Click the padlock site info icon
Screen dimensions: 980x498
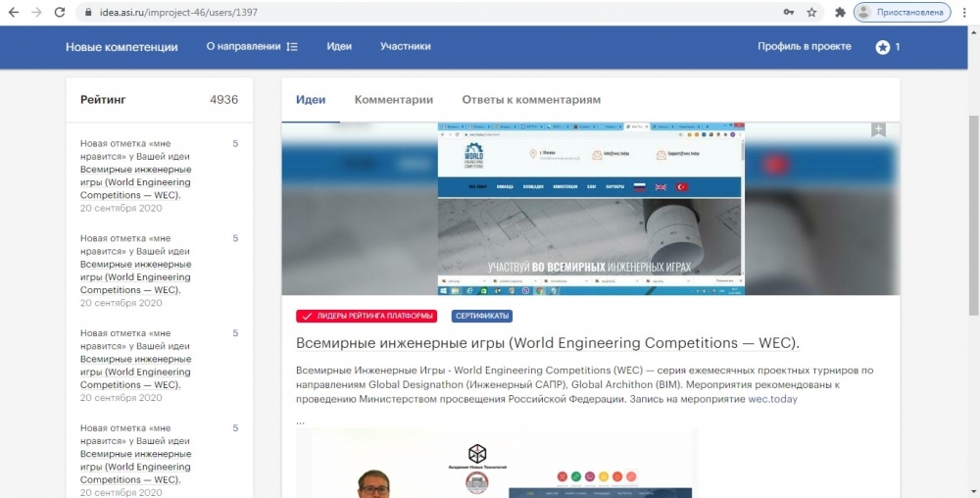[x=88, y=12]
